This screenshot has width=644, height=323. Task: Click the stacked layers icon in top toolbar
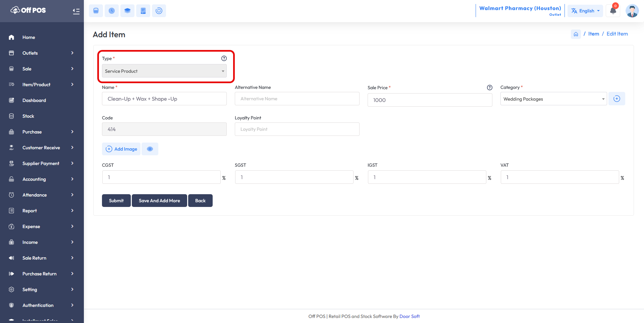click(x=127, y=11)
